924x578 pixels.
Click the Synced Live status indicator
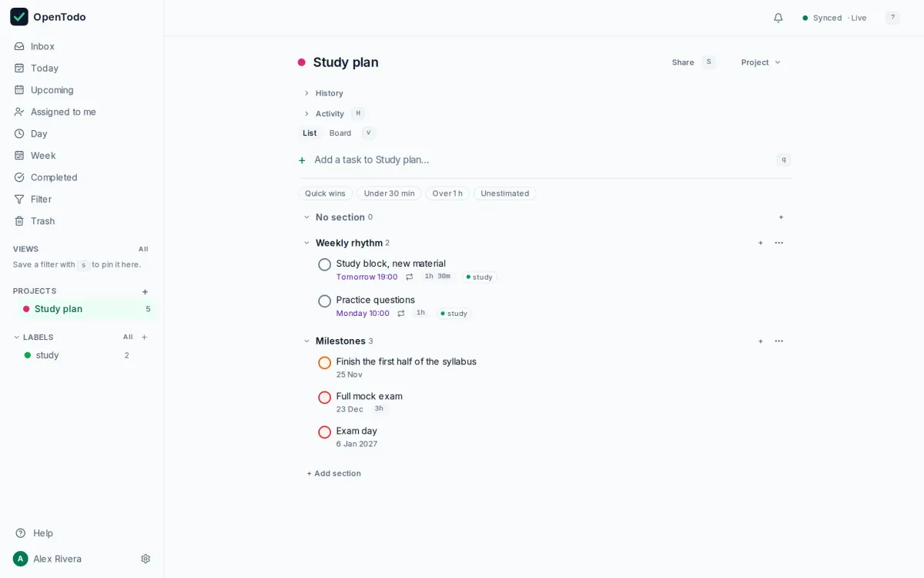(x=835, y=18)
